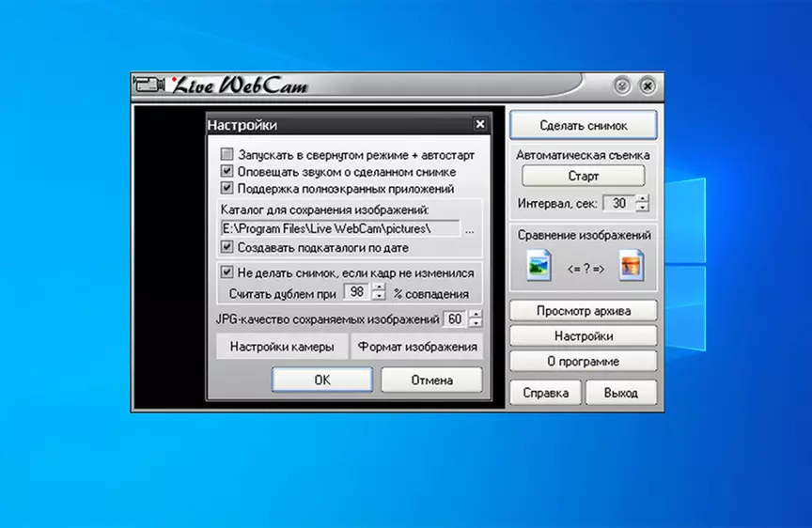The width and height of the screenshot is (812, 528).
Task: Click Настройки button in the right panel
Action: (x=584, y=336)
